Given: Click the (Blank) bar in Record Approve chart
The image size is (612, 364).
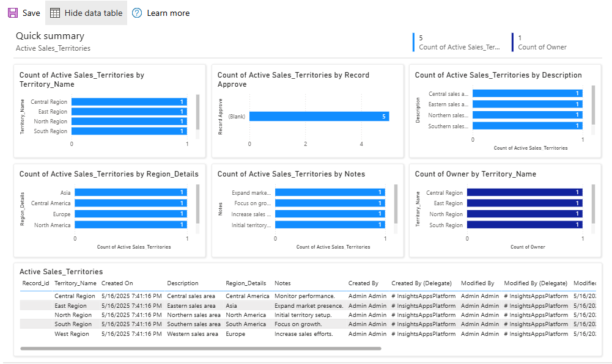Looking at the screenshot, I should pos(319,116).
